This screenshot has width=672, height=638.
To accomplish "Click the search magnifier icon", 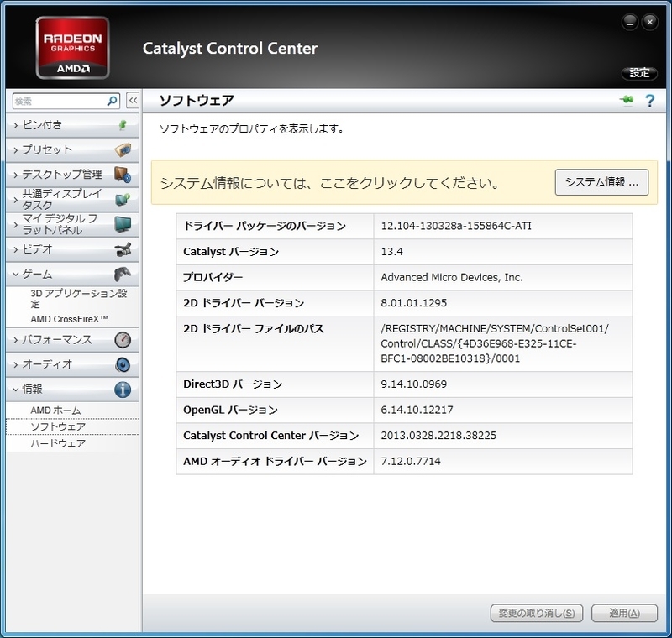I will pos(112,101).
